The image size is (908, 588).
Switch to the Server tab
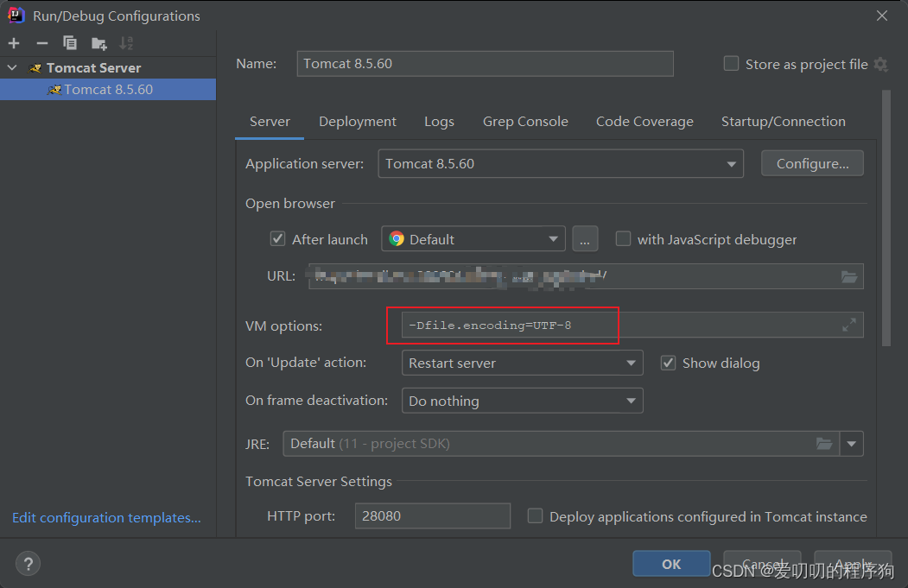(x=270, y=122)
